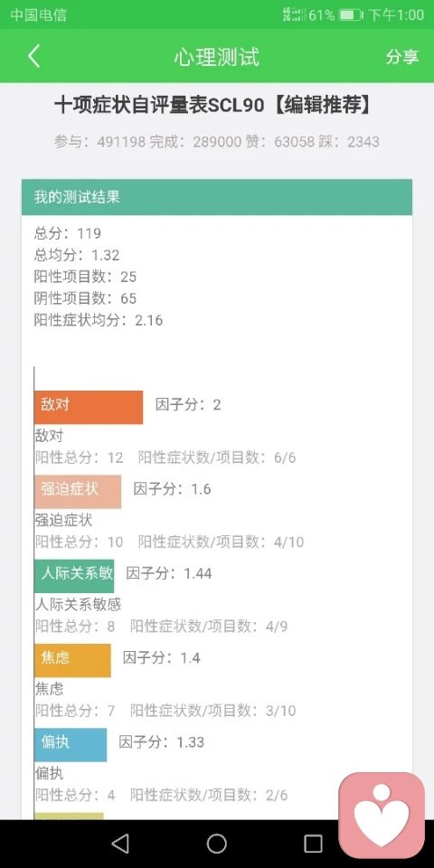Open the pink heart floating icon

tap(382, 815)
